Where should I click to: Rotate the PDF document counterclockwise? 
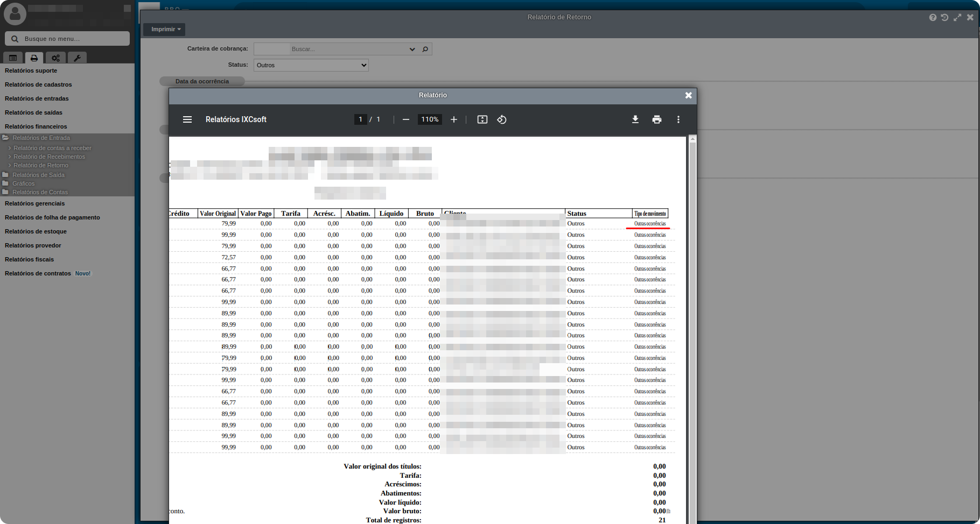(x=502, y=119)
